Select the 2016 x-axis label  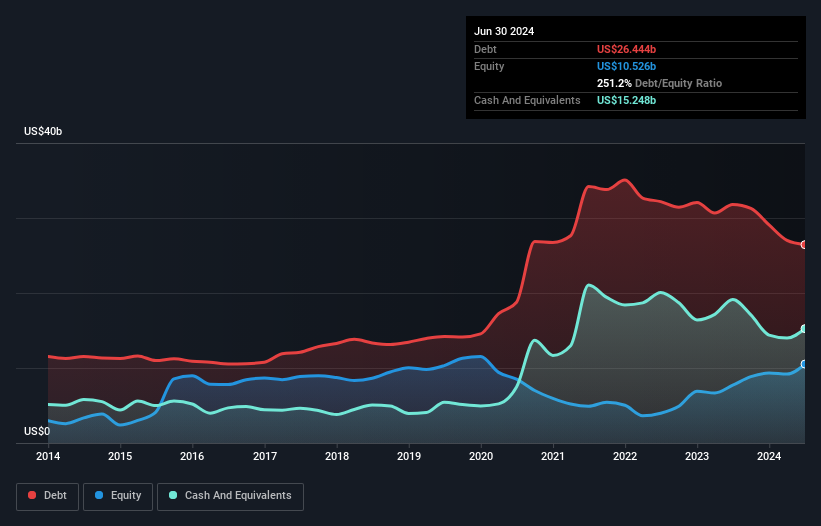192,456
